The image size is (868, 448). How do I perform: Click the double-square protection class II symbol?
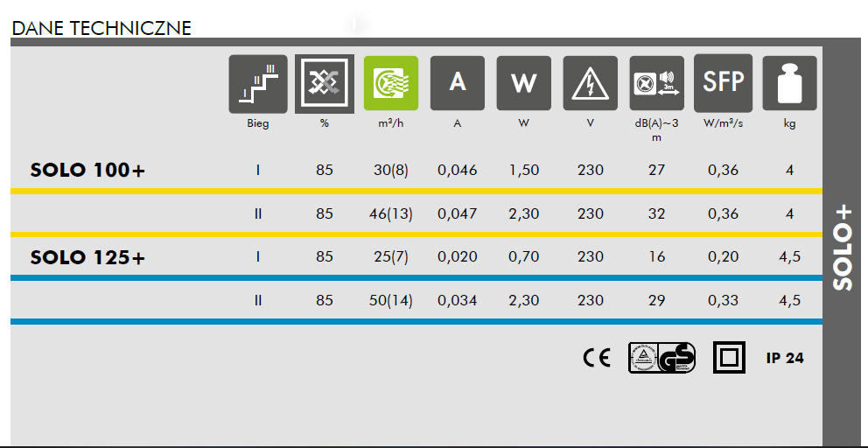pyautogui.click(x=730, y=358)
